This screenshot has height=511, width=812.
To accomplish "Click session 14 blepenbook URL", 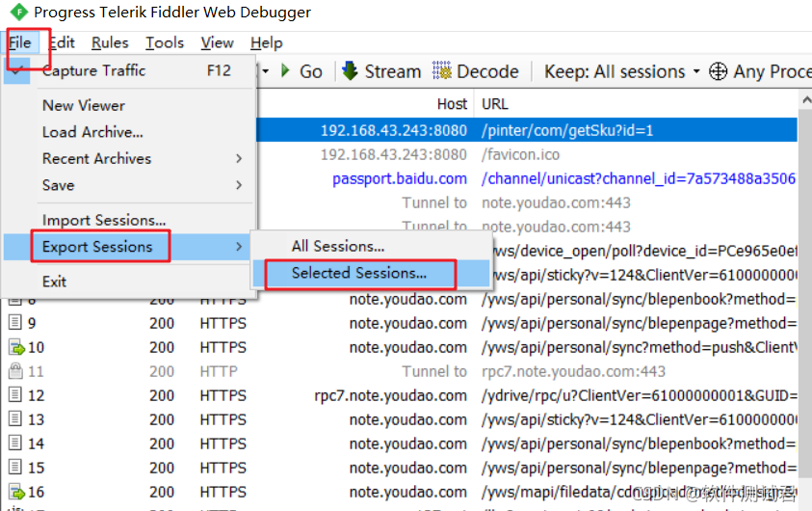I will pyautogui.click(x=639, y=444).
